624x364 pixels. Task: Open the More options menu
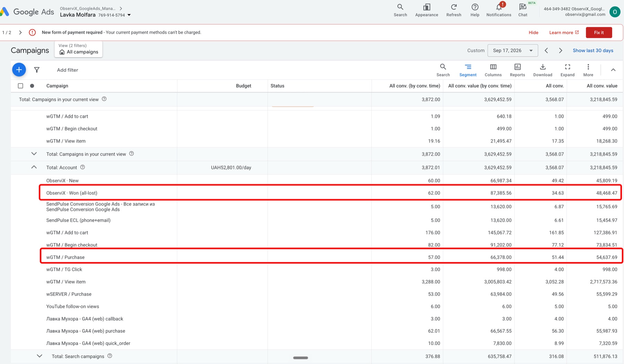click(x=588, y=70)
